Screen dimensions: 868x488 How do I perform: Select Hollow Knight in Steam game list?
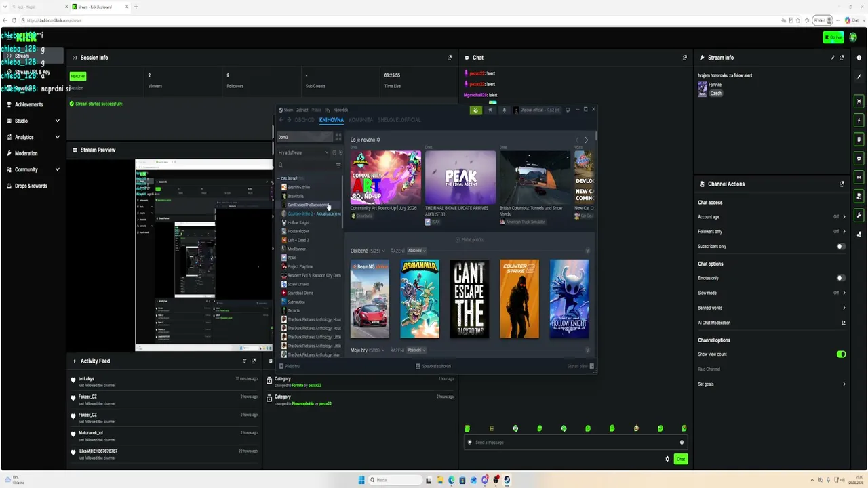tap(298, 222)
